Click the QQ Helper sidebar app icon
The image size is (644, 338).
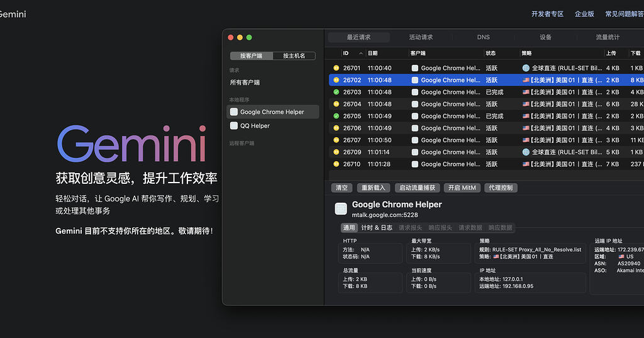tap(234, 126)
